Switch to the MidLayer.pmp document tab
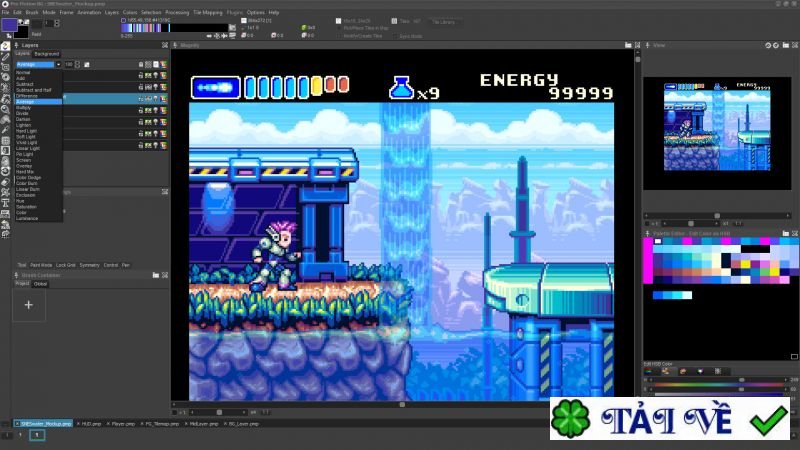 [x=204, y=423]
